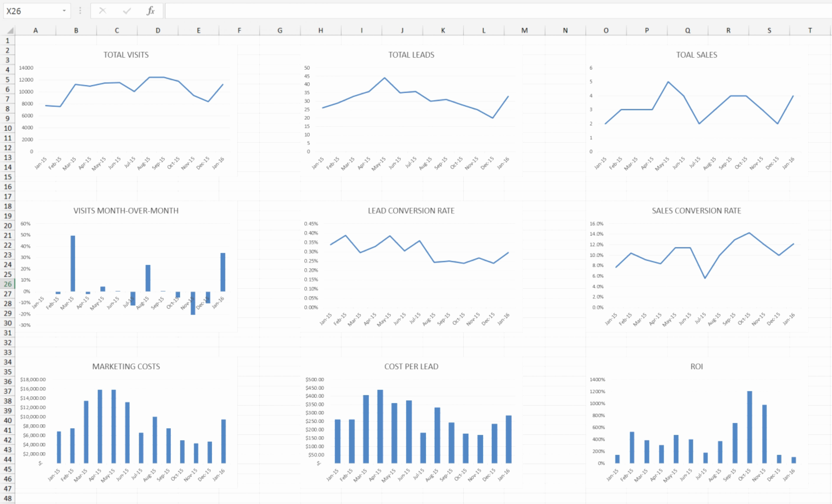The image size is (832, 504).
Task: Click the Enter checkmark icon in formula bar
Action: (x=127, y=11)
